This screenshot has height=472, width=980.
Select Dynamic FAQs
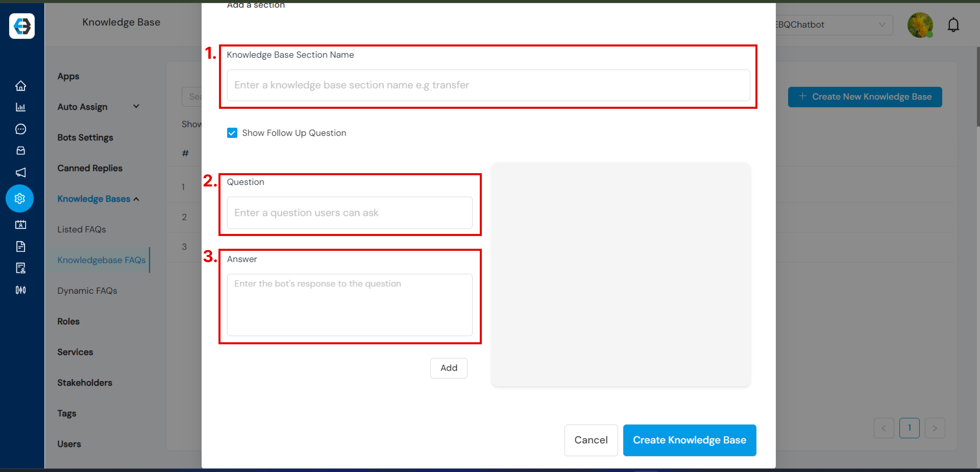coord(87,291)
